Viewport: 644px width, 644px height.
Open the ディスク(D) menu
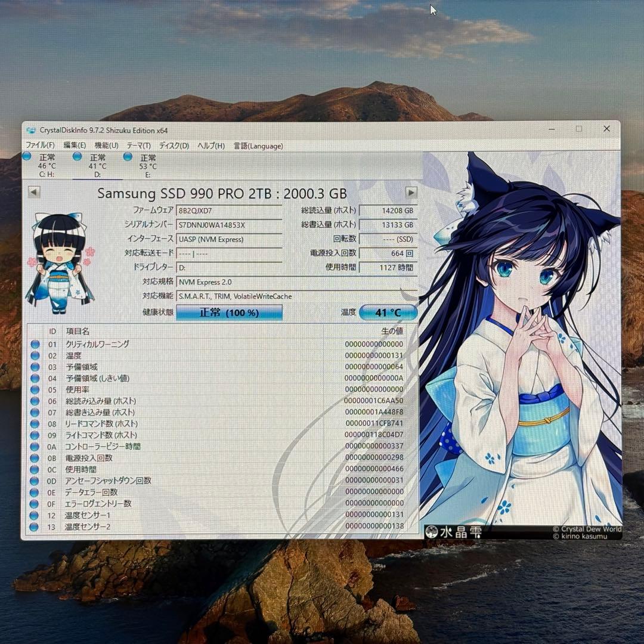174,146
